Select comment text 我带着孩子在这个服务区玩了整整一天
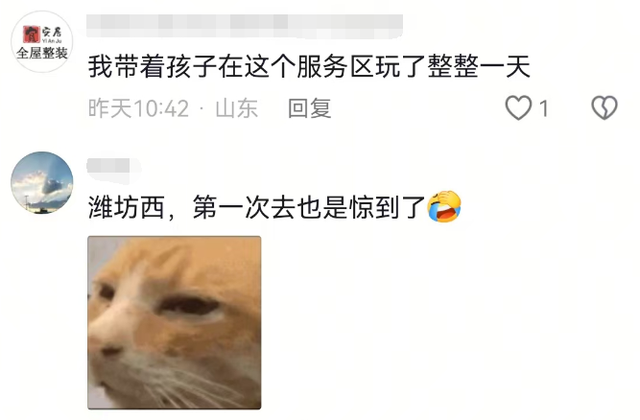This screenshot has width=640, height=420. (309, 67)
